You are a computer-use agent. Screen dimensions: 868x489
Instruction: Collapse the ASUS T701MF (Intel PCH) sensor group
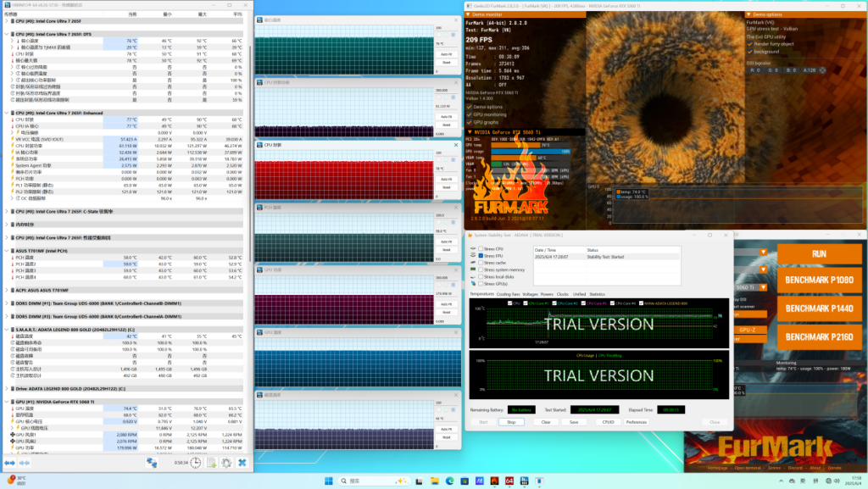7,251
